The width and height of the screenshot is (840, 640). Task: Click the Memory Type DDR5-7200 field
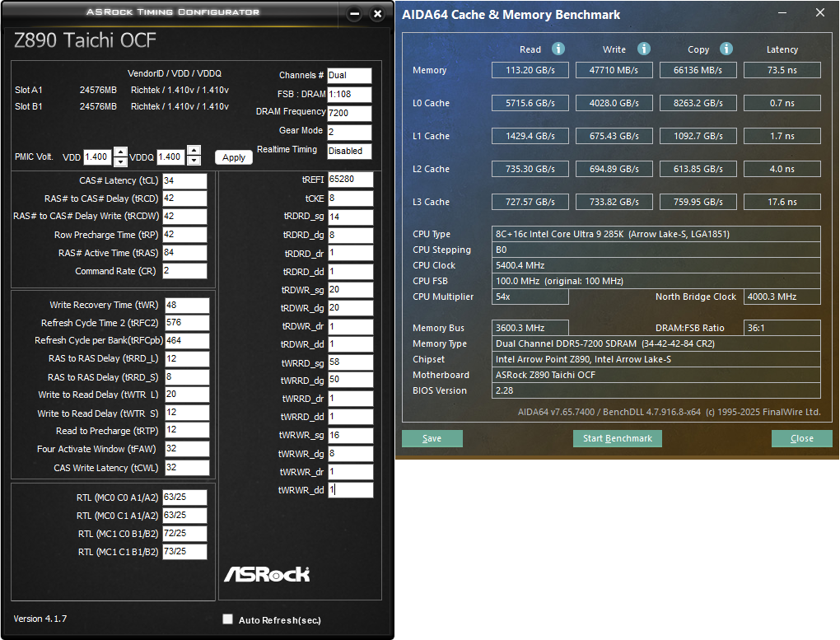pyautogui.click(x=656, y=343)
